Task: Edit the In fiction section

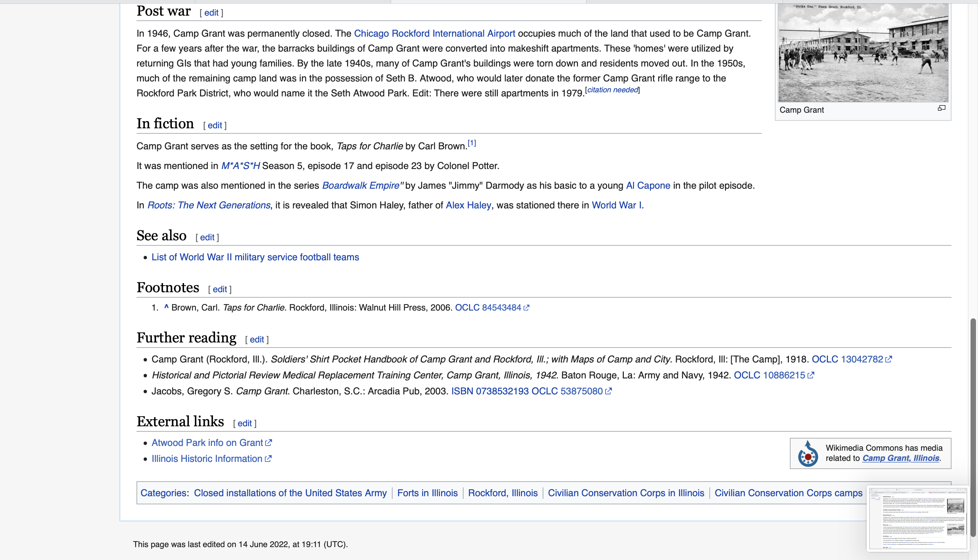Action: pyautogui.click(x=215, y=125)
